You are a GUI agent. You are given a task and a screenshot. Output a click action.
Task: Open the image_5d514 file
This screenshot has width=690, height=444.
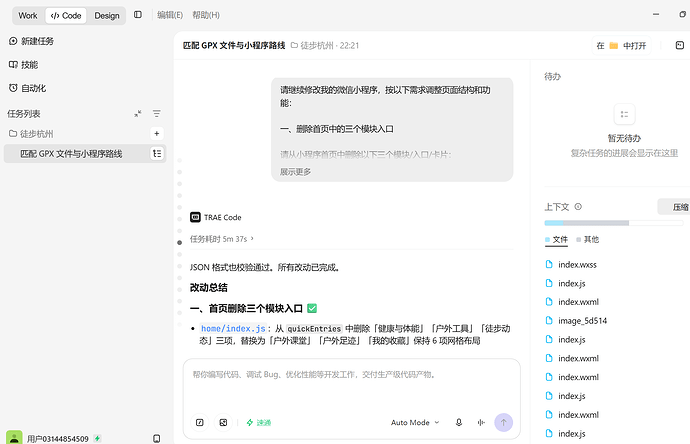(583, 321)
